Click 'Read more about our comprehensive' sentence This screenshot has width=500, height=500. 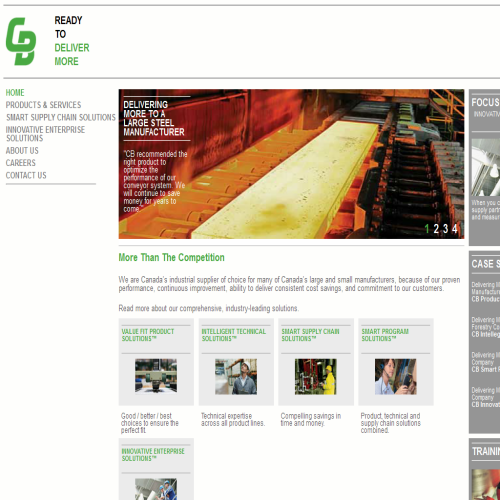coord(209,308)
